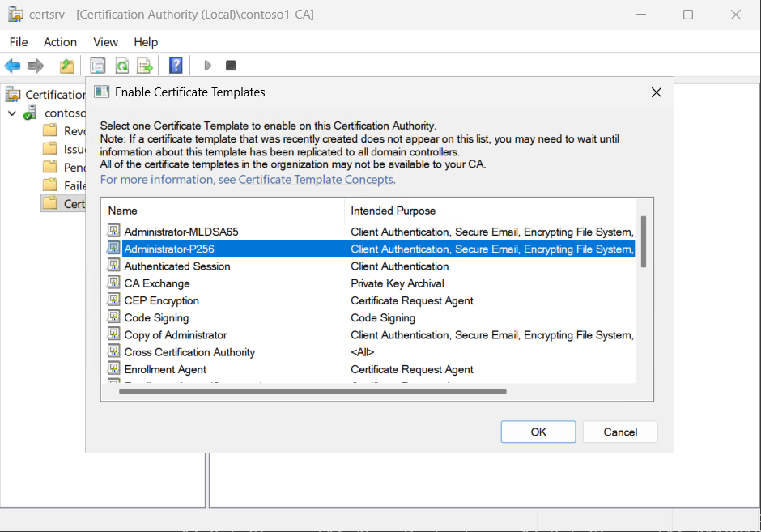761x532 pixels.
Task: Select the Issued Certificates folder icon
Action: click(49, 148)
